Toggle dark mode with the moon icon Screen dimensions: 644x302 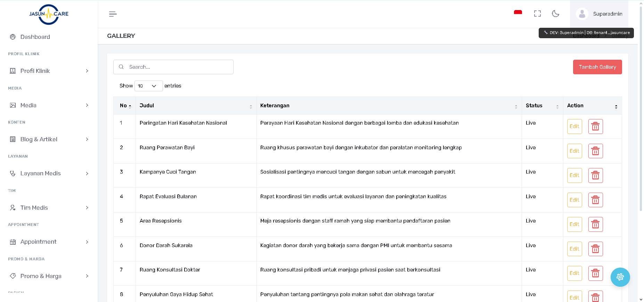[555, 14]
